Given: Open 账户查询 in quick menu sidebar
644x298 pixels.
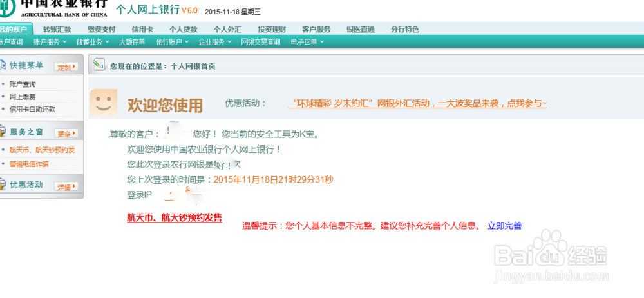Looking at the screenshot, I should 23,84.
